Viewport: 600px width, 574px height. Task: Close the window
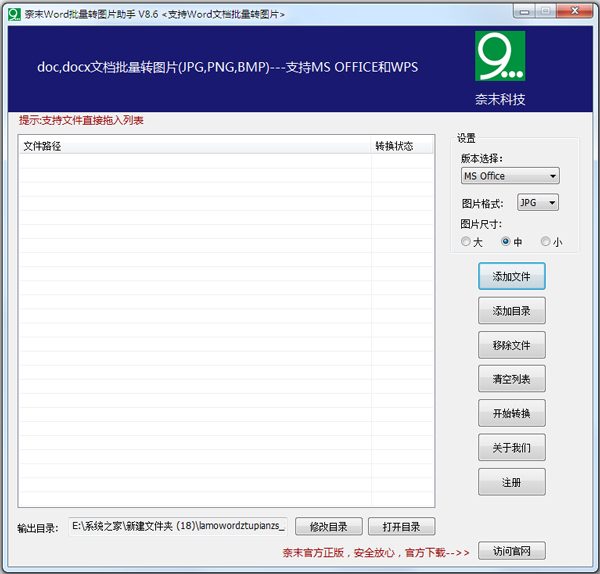click(575, 11)
